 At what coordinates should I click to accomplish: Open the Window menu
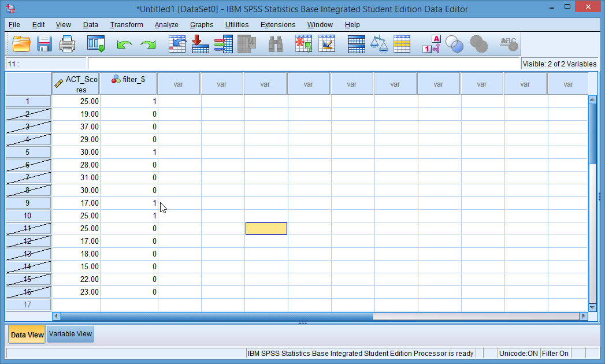coord(320,25)
